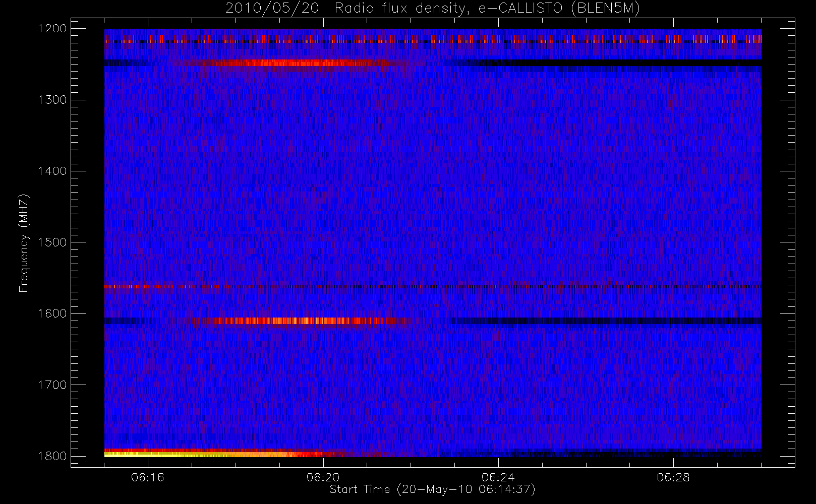Screen dimensions: 816x504
Task: Click the 'Start Time (20-May-10 06:14:37)' label
Action: click(x=432, y=489)
